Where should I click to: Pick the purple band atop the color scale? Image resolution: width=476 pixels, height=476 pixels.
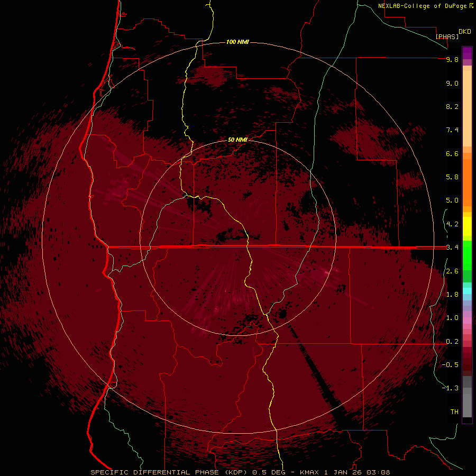pos(467,53)
